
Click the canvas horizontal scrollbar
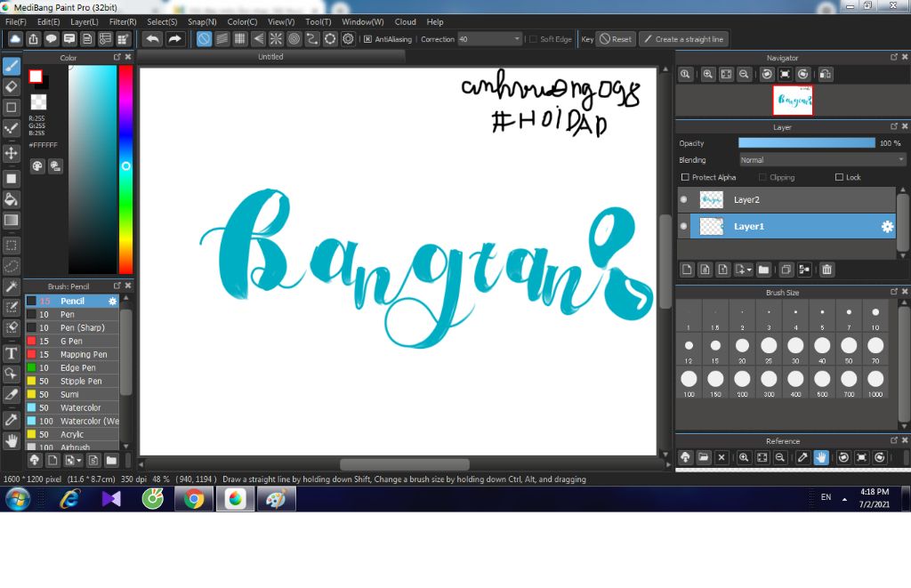click(405, 464)
